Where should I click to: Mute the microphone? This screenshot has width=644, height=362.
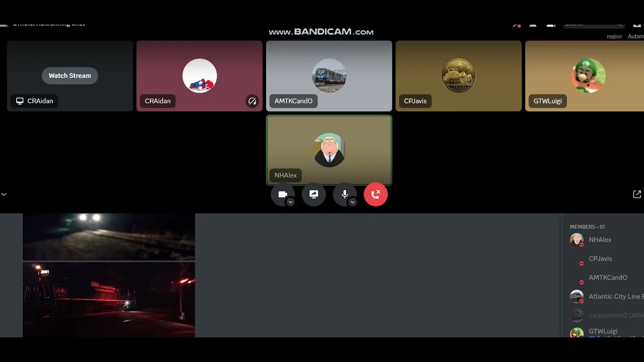pyautogui.click(x=345, y=194)
